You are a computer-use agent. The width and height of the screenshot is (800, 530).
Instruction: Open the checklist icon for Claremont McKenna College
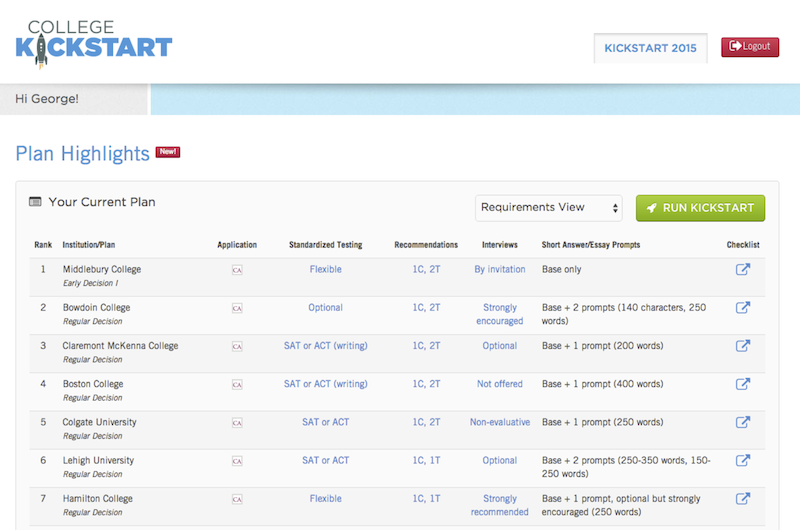click(743, 345)
